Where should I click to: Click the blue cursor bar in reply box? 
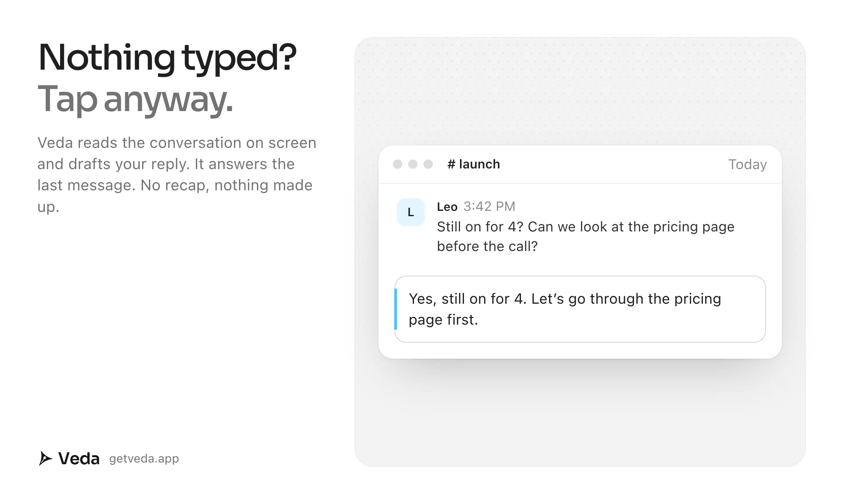tap(396, 309)
